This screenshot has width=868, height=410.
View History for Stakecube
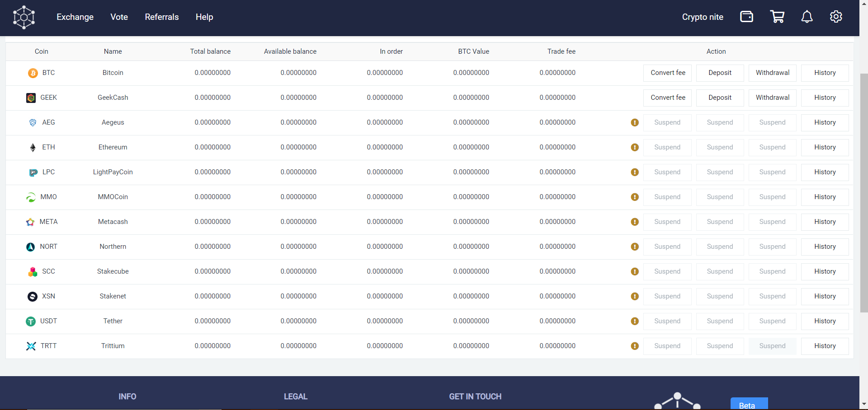tap(825, 272)
